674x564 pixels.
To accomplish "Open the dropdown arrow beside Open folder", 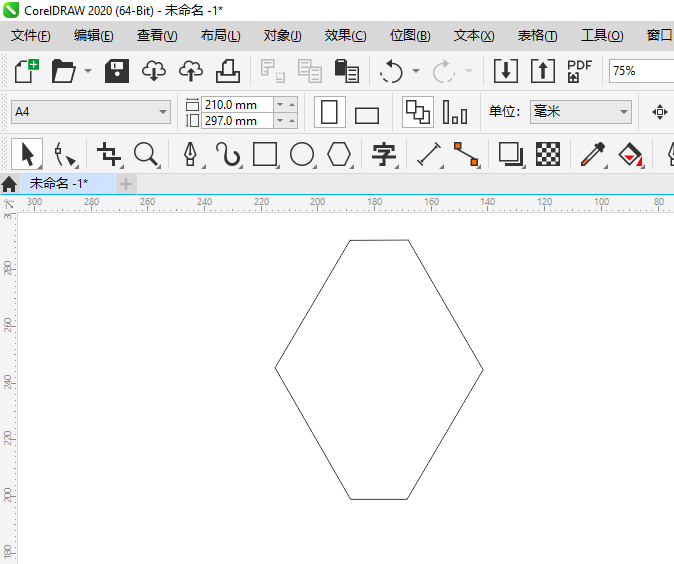I will pyautogui.click(x=88, y=71).
